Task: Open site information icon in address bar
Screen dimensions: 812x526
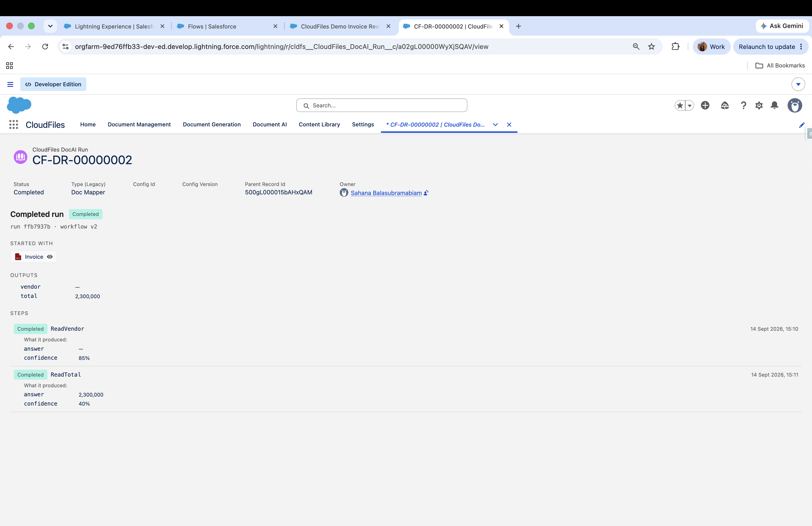Action: click(66, 47)
